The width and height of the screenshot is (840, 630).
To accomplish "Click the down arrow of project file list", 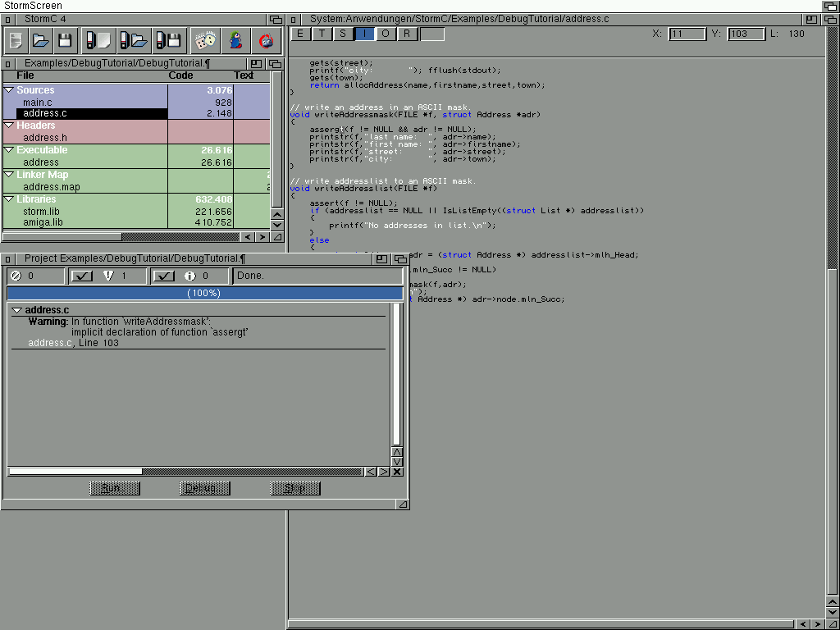I will click(277, 225).
